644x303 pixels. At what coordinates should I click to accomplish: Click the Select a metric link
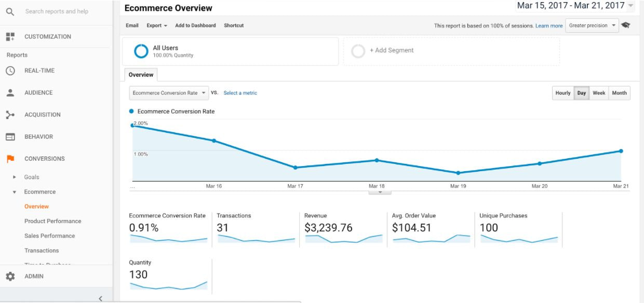(x=240, y=93)
